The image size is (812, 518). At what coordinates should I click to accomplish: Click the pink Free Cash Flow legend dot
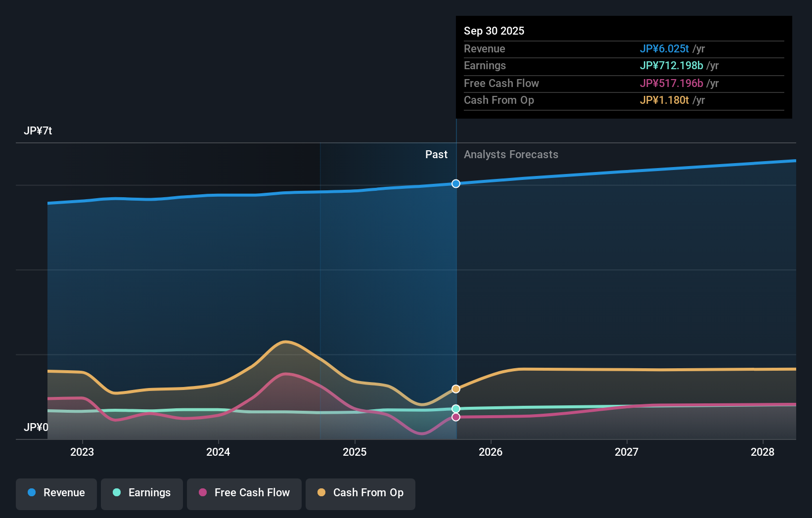pyautogui.click(x=202, y=493)
